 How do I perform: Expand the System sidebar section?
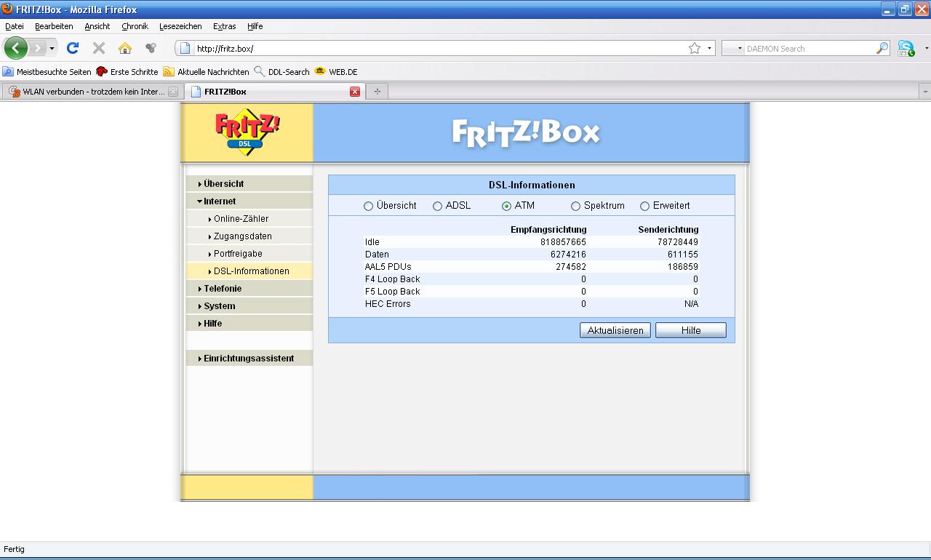coord(249,306)
